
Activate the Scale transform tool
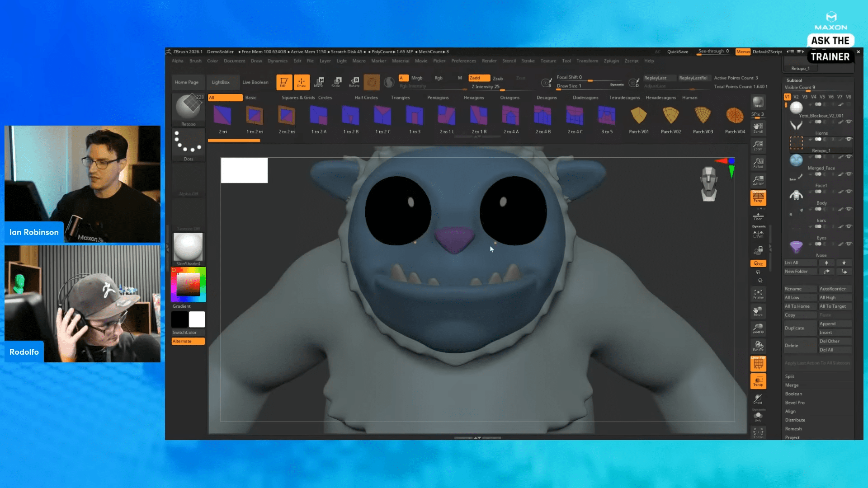pyautogui.click(x=336, y=82)
